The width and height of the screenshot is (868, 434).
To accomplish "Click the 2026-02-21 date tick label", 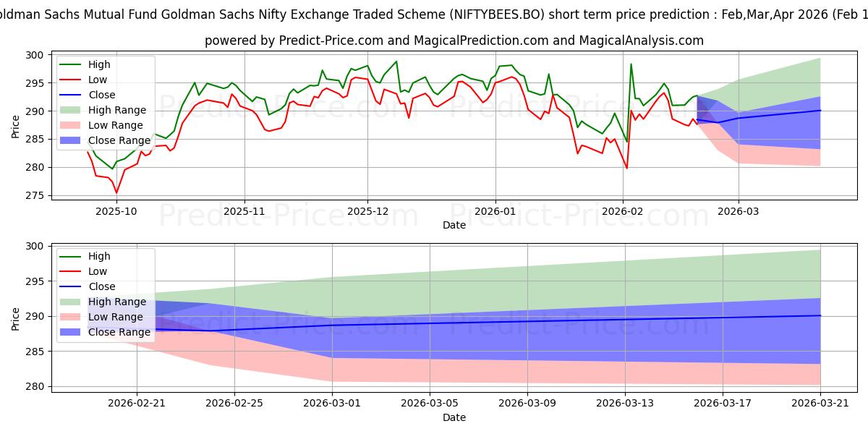I will [137, 403].
